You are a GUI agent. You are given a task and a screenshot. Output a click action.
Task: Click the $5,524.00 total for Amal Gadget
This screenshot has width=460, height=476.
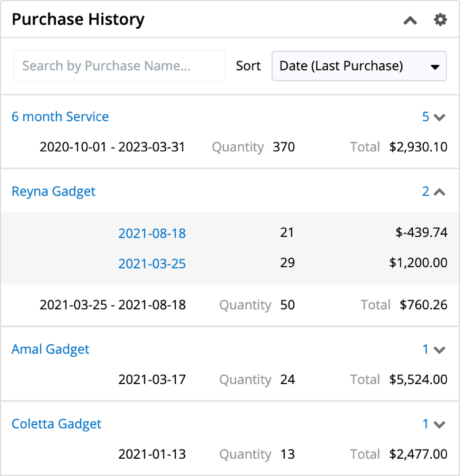coord(418,379)
